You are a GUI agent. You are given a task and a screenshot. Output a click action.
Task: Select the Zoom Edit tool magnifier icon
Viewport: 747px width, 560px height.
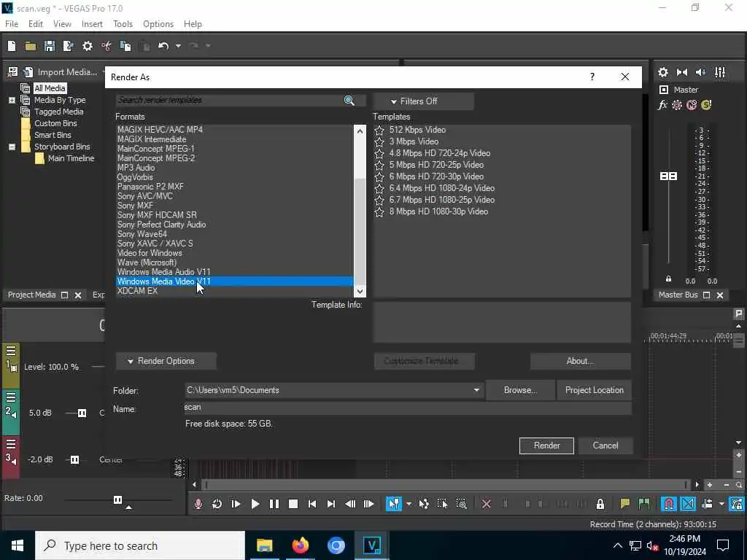[x=461, y=504]
